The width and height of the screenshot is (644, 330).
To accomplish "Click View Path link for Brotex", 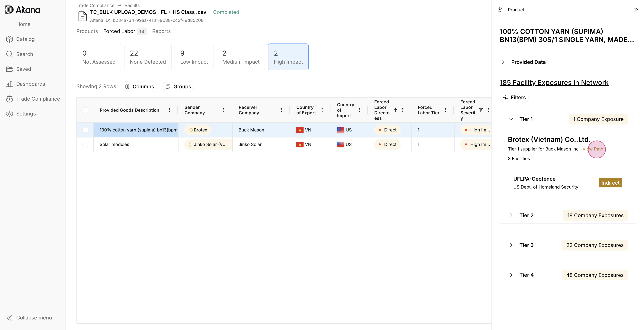I will 593,149.
